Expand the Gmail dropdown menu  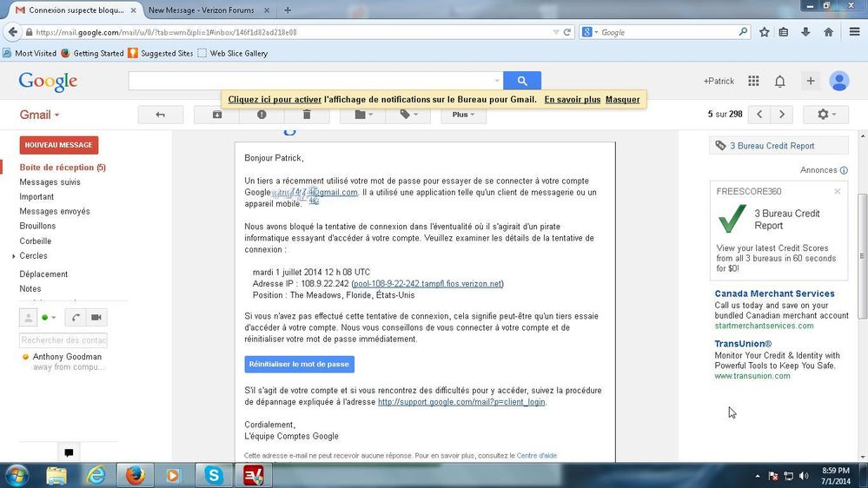pyautogui.click(x=39, y=115)
